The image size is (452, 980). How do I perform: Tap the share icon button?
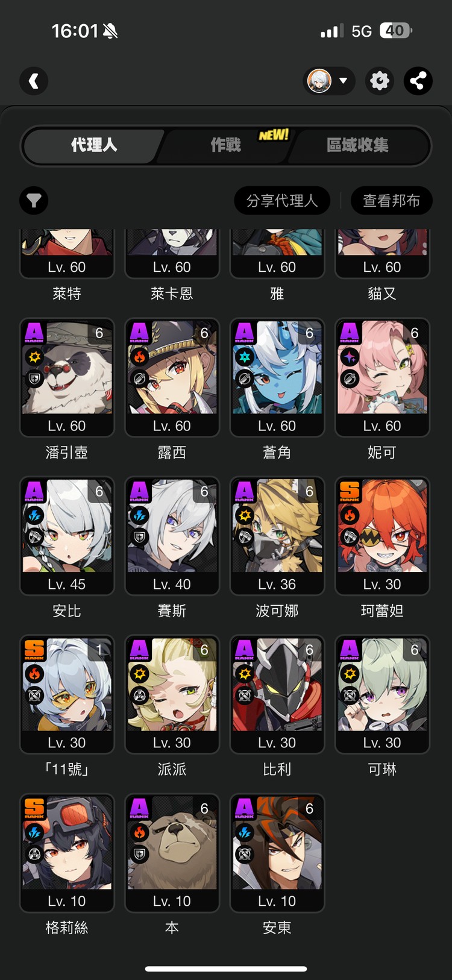click(x=418, y=81)
